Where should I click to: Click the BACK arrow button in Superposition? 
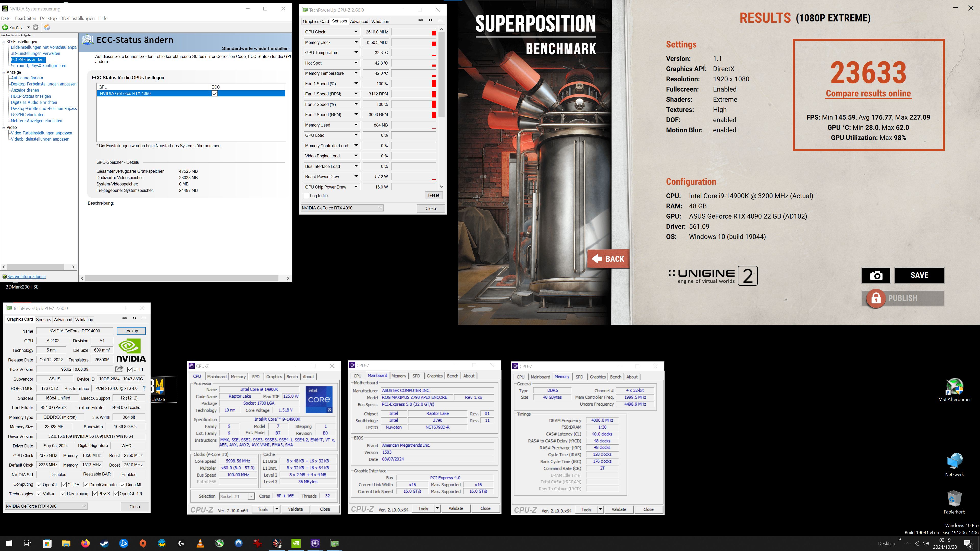coord(608,259)
